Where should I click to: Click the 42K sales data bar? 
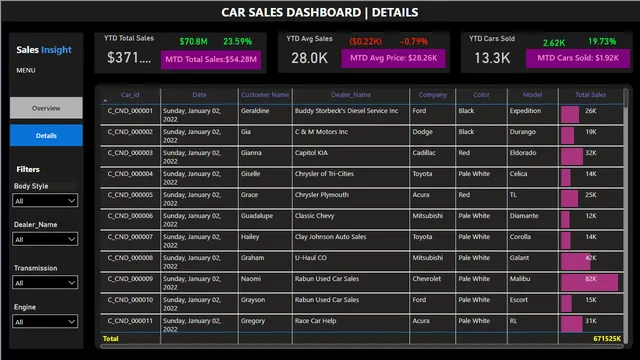pos(576,261)
